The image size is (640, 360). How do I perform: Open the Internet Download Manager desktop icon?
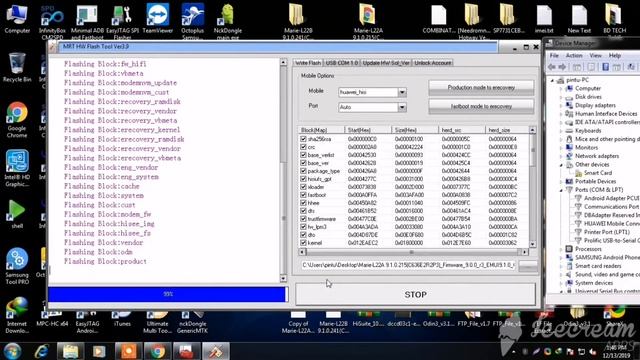pyautogui.click(x=17, y=315)
